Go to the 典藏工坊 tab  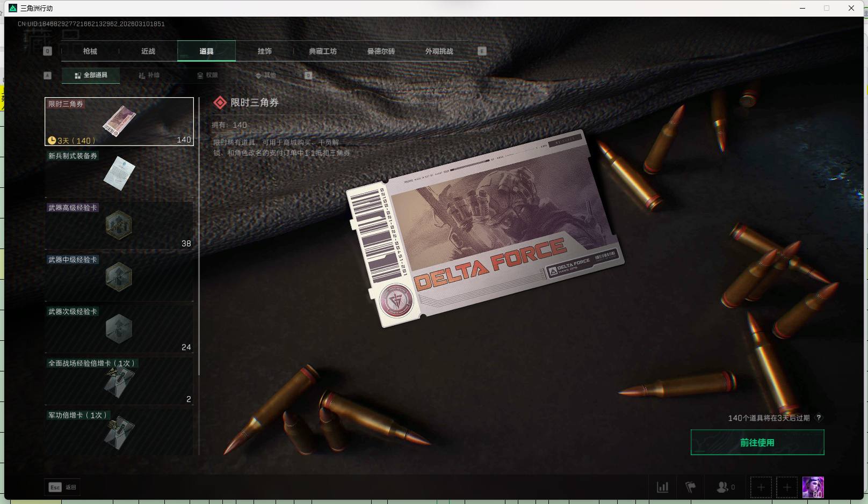(323, 51)
